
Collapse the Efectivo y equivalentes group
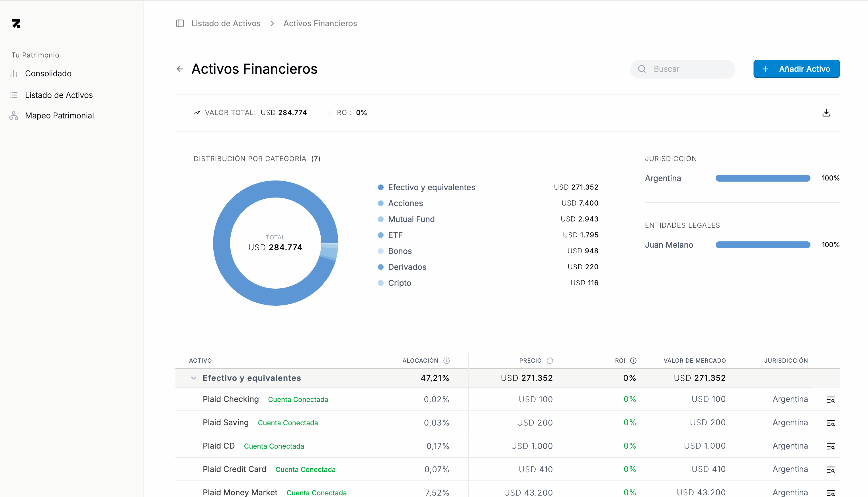(194, 378)
